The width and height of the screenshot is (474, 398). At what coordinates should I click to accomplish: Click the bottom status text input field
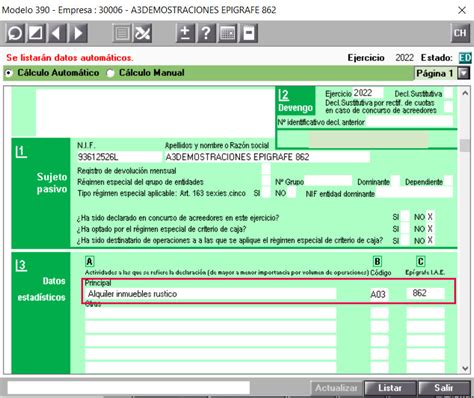coord(128,388)
